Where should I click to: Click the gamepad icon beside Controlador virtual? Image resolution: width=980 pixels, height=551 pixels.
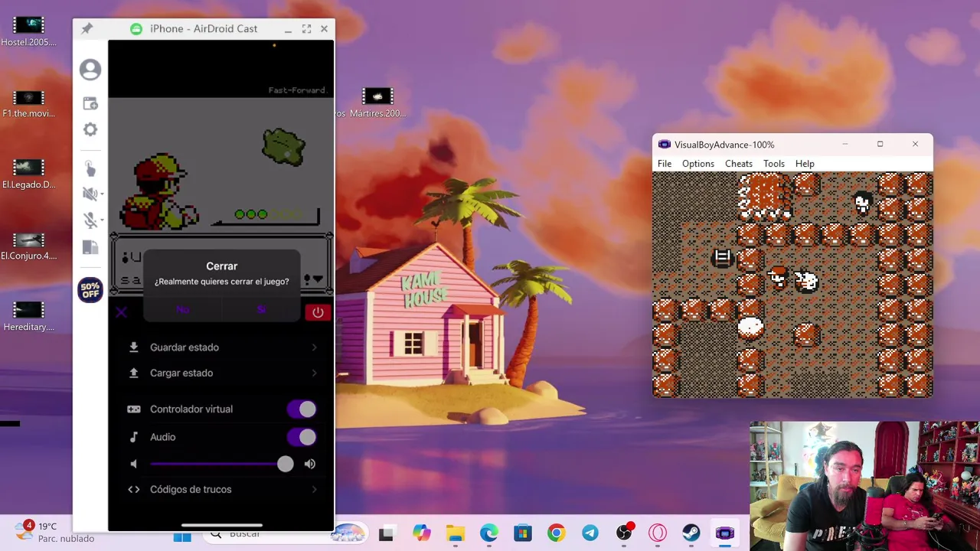tap(134, 409)
